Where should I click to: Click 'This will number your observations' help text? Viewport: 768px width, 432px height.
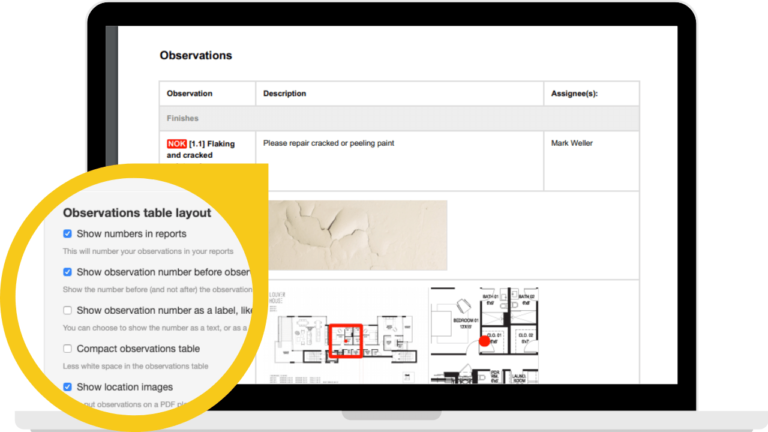tap(148, 251)
